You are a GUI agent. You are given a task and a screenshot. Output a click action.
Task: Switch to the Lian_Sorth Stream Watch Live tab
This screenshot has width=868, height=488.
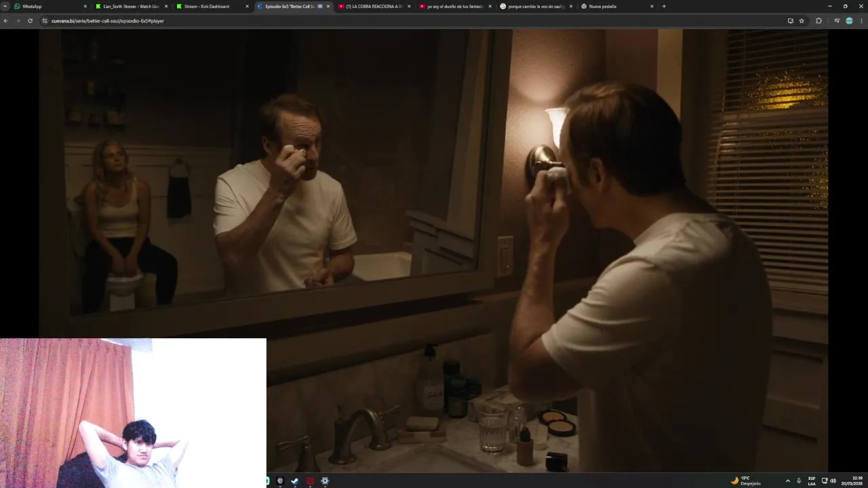(x=130, y=6)
